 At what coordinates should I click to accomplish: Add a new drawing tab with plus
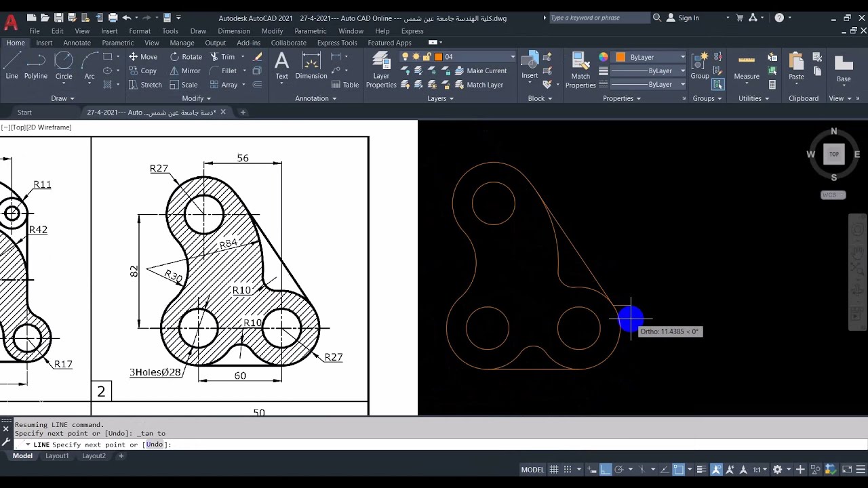243,113
